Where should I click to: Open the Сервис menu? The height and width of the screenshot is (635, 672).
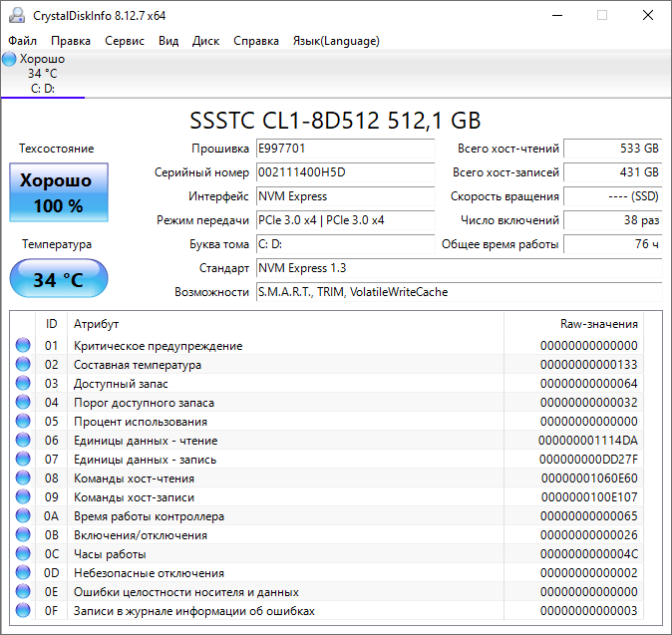[125, 41]
